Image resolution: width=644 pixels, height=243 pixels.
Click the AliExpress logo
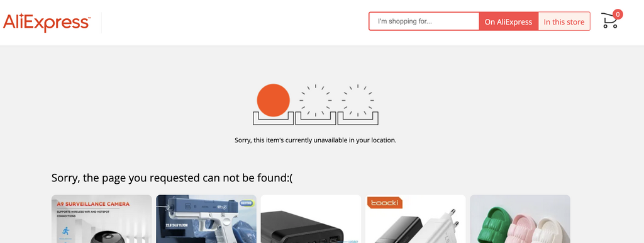pos(47,22)
